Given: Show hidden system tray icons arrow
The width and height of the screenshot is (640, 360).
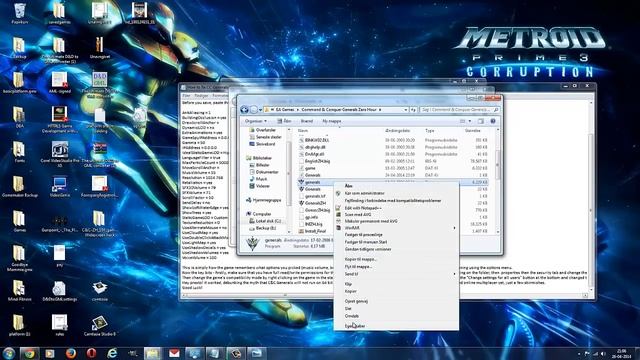Looking at the screenshot, I should [578, 354].
